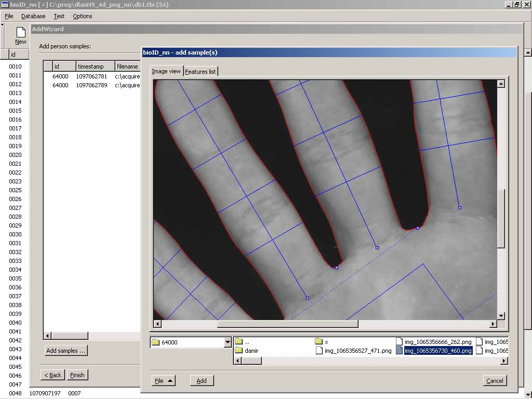The height and width of the screenshot is (399, 532).
Task: Click Cancel in add sample dialog
Action: tap(495, 381)
